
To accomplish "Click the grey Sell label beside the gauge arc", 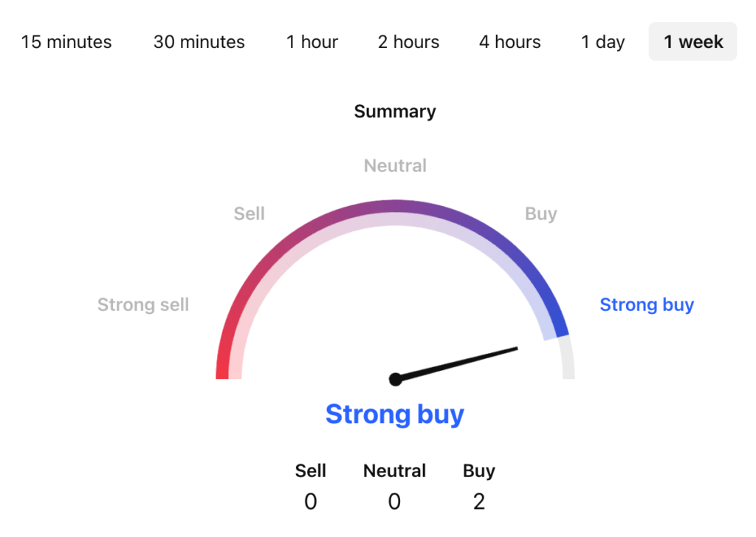I will [x=249, y=214].
